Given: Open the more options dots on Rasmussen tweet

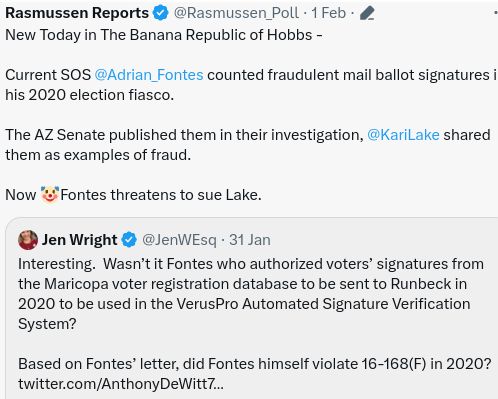Looking at the screenshot, I should [496, 12].
